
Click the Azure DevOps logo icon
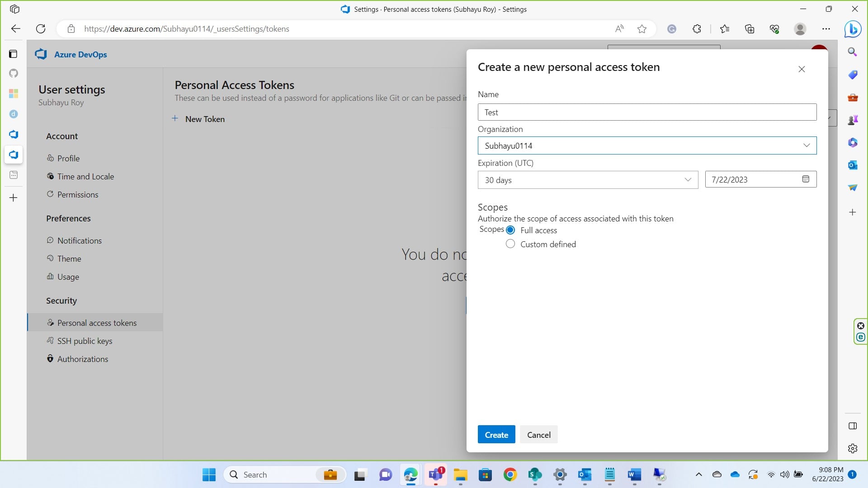coord(41,54)
